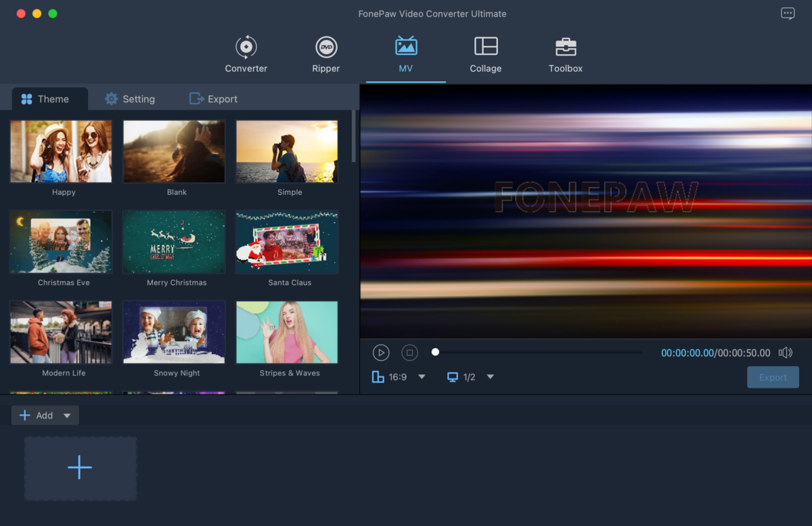Click the Snowy Night label text
This screenshot has height=526, width=812.
(x=177, y=373)
